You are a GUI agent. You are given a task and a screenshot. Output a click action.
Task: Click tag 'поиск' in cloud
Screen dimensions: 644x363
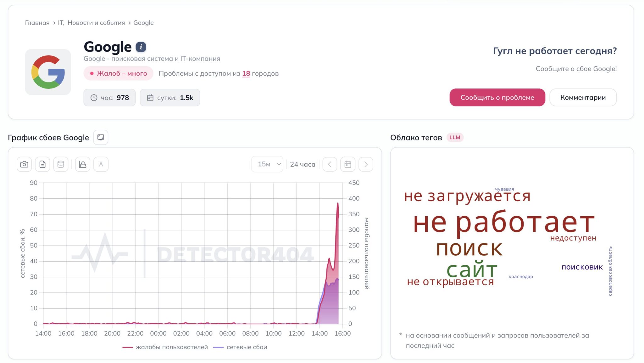click(x=469, y=248)
